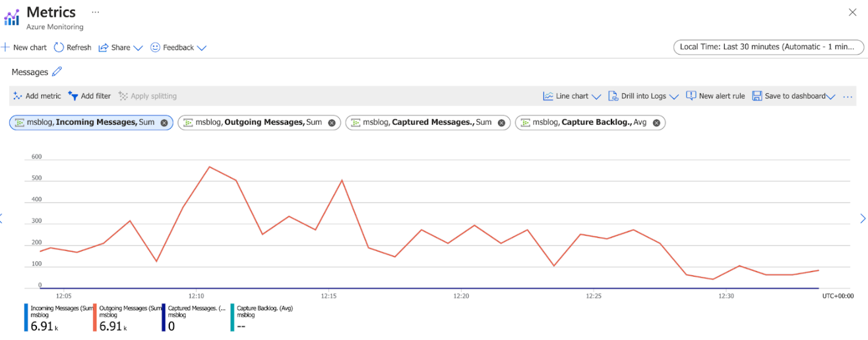Click the Azure Monitoring subtitle text
Screen dimensions: 868x340
coord(55,27)
